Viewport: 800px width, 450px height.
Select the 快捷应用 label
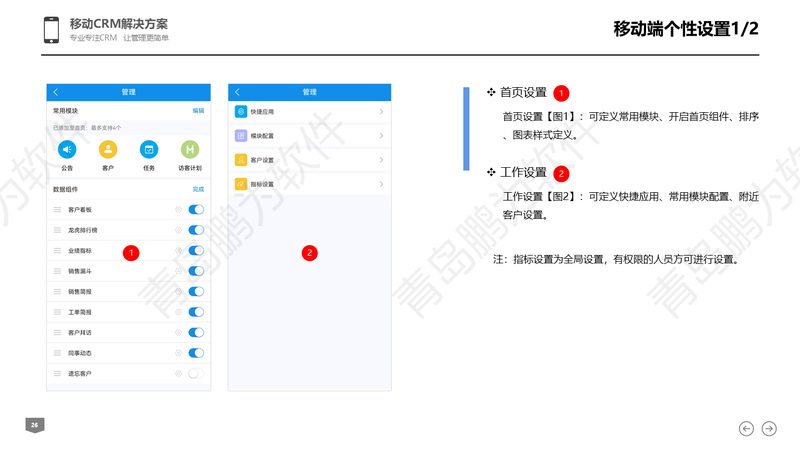click(x=262, y=112)
